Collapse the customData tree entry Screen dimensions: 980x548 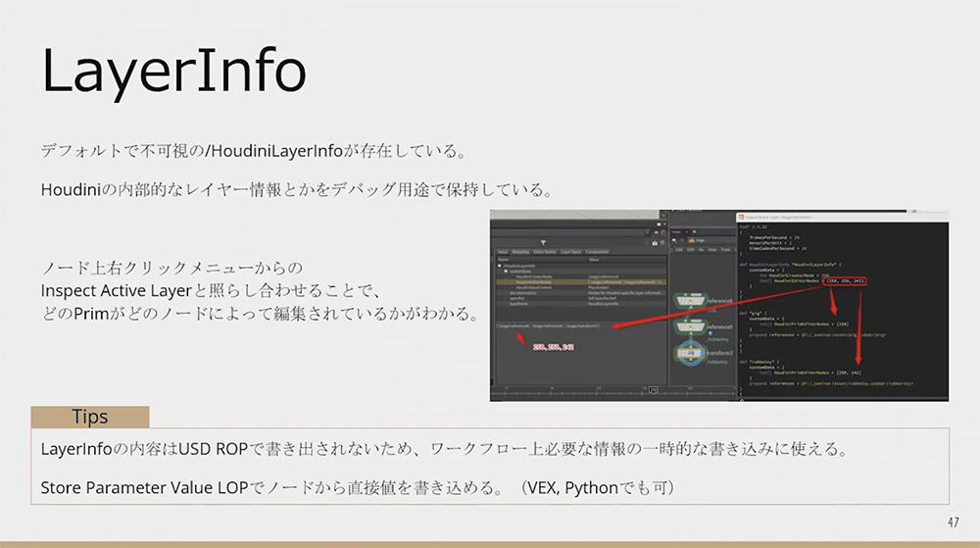[x=507, y=271]
